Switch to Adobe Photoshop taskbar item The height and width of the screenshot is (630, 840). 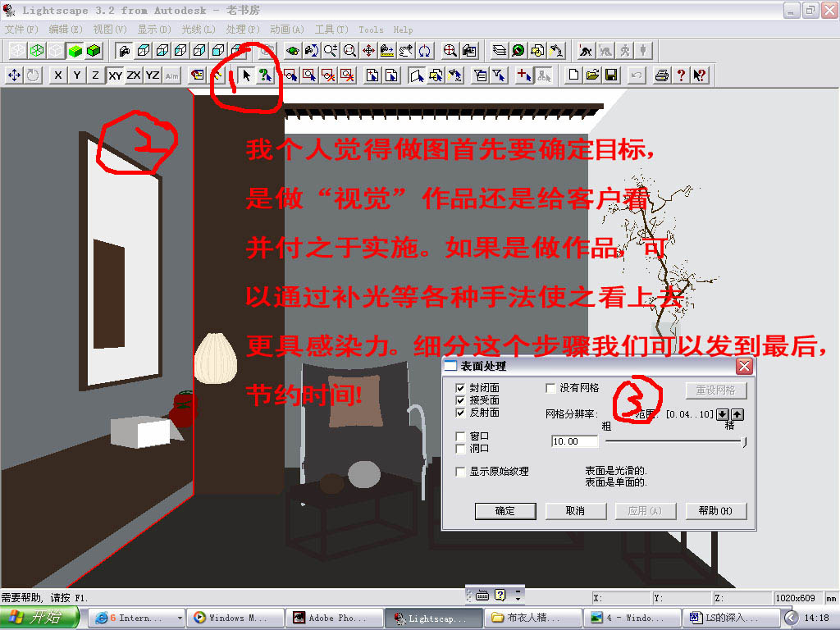pos(335,619)
